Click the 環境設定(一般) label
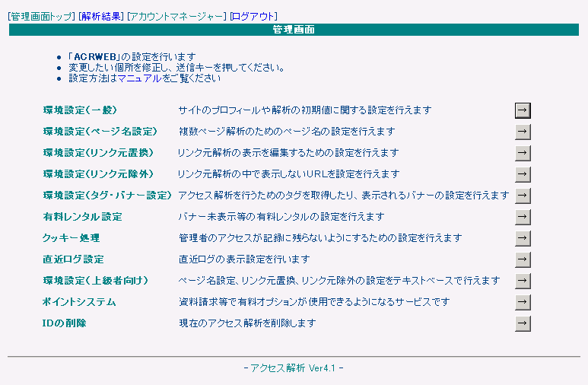The height and width of the screenshot is (385, 588). click(80, 110)
